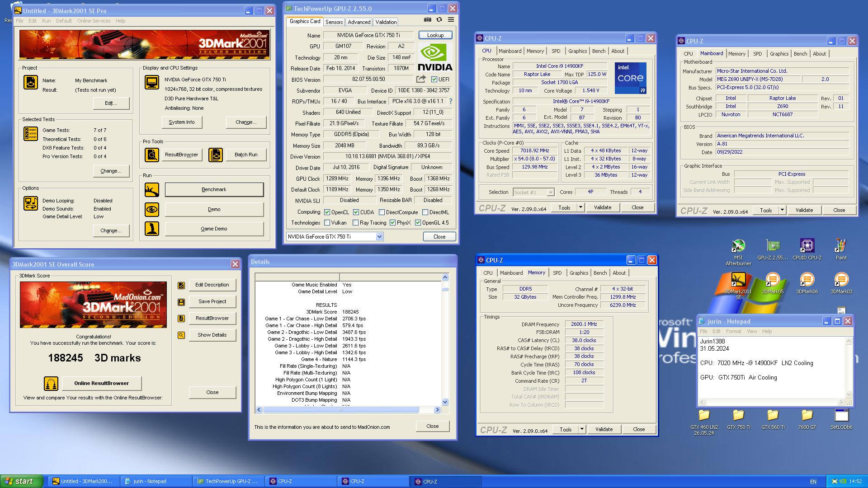Expand Socket #1 selection dropdown in CPU-Z
The width and height of the screenshot is (868, 488).
click(550, 192)
